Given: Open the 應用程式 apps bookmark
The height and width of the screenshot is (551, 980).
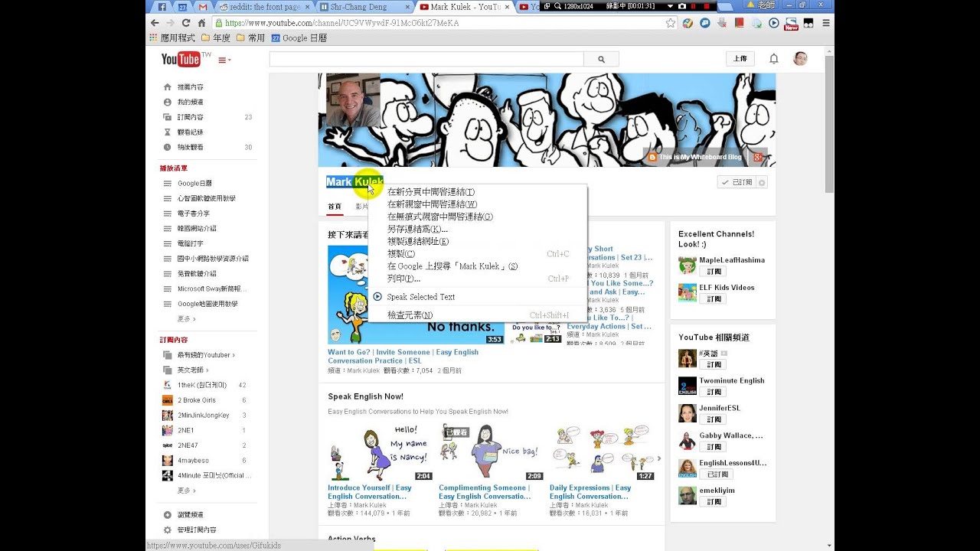Looking at the screenshot, I should pos(173,37).
